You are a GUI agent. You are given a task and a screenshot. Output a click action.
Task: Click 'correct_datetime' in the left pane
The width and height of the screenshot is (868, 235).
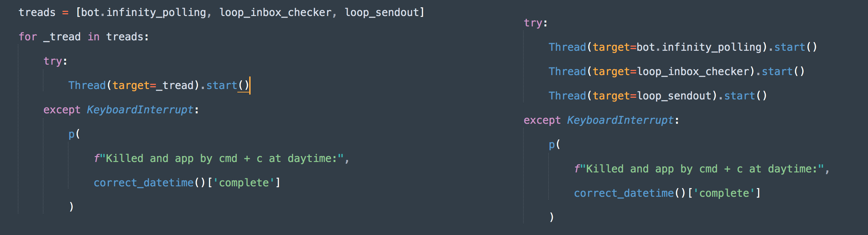click(x=144, y=183)
